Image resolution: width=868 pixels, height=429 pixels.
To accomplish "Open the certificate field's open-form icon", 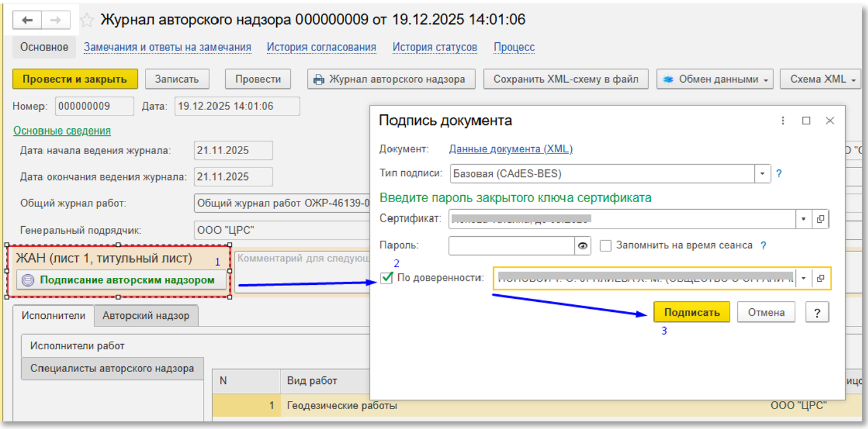I will [820, 219].
